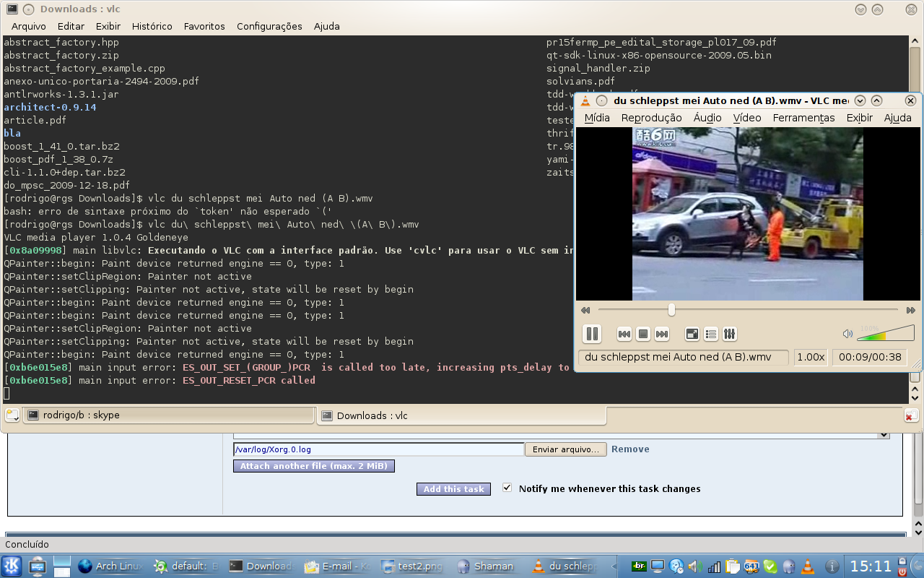This screenshot has height=578, width=924.
Task: Open the Mídia menu in VLC
Action: [x=597, y=118]
